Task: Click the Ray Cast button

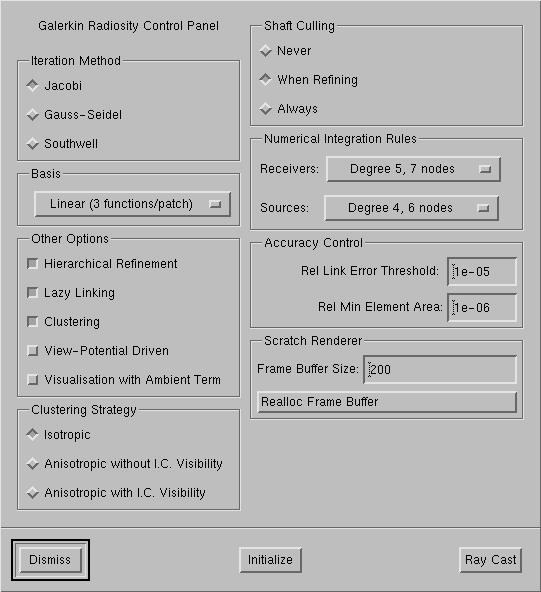Action: 490,560
